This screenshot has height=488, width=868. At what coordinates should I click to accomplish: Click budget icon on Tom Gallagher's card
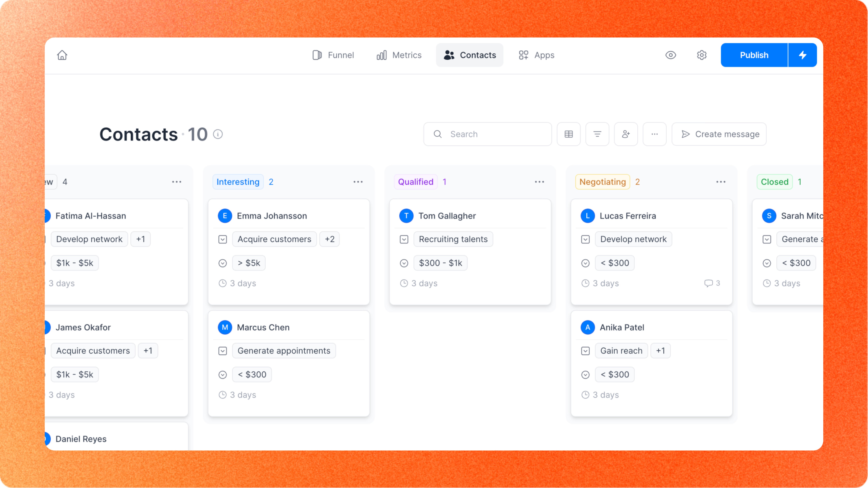(x=404, y=263)
